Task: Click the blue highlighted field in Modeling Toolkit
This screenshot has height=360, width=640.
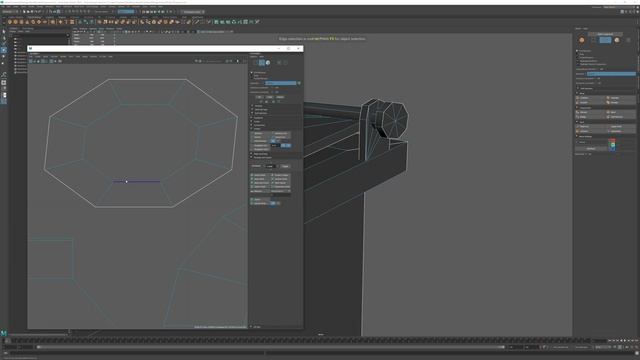Action: pos(611,74)
